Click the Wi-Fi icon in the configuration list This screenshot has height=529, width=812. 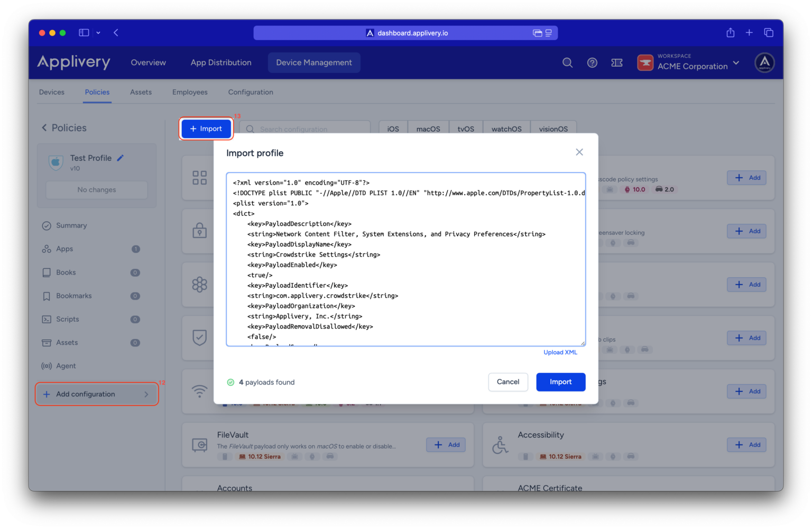click(199, 391)
